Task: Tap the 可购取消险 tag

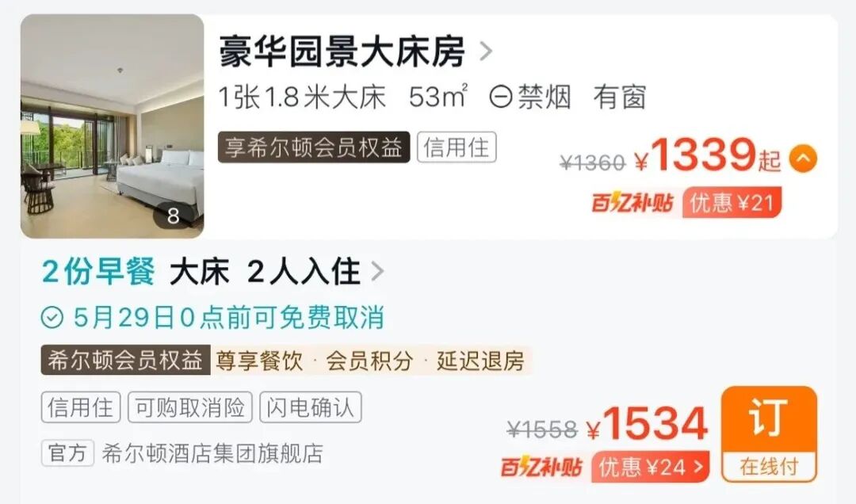Action: [190, 407]
